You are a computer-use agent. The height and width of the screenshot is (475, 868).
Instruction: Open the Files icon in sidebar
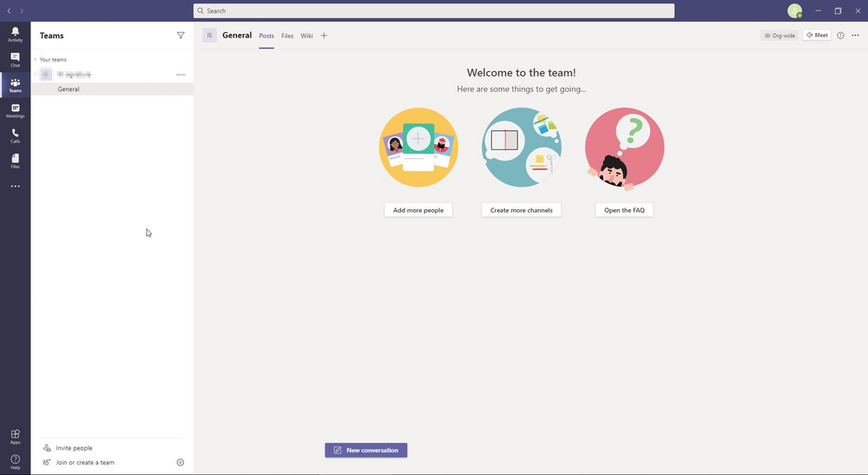click(x=15, y=162)
